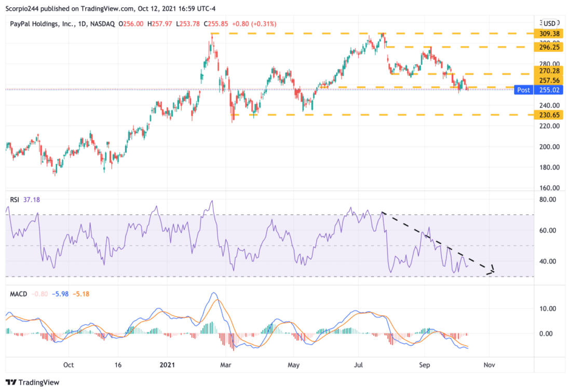
Task: Click the Sep label on time axis
Action: [425, 365]
